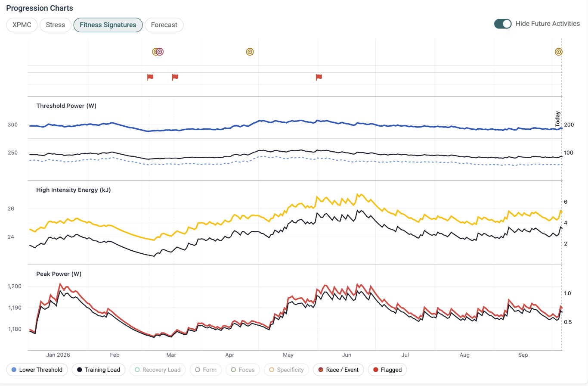Click the May month axis label
This screenshot has height=386, width=588.
pos(288,355)
